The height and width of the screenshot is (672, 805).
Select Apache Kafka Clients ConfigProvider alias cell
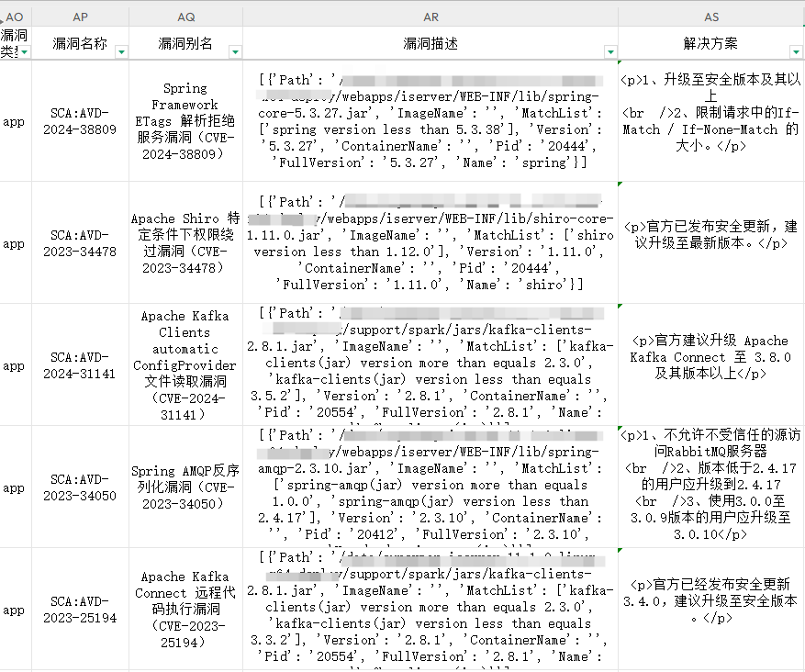185,365
